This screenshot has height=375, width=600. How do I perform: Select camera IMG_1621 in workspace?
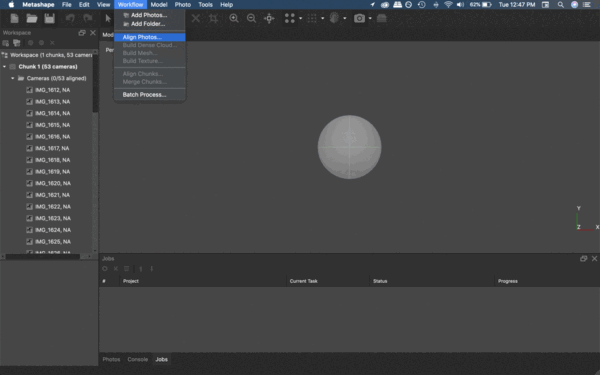tap(48, 195)
